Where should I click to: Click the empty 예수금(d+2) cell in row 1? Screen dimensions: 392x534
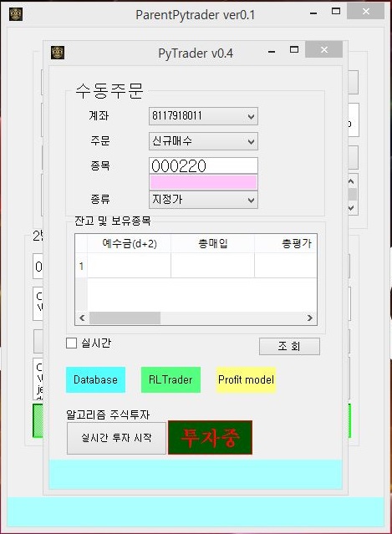[x=129, y=266]
